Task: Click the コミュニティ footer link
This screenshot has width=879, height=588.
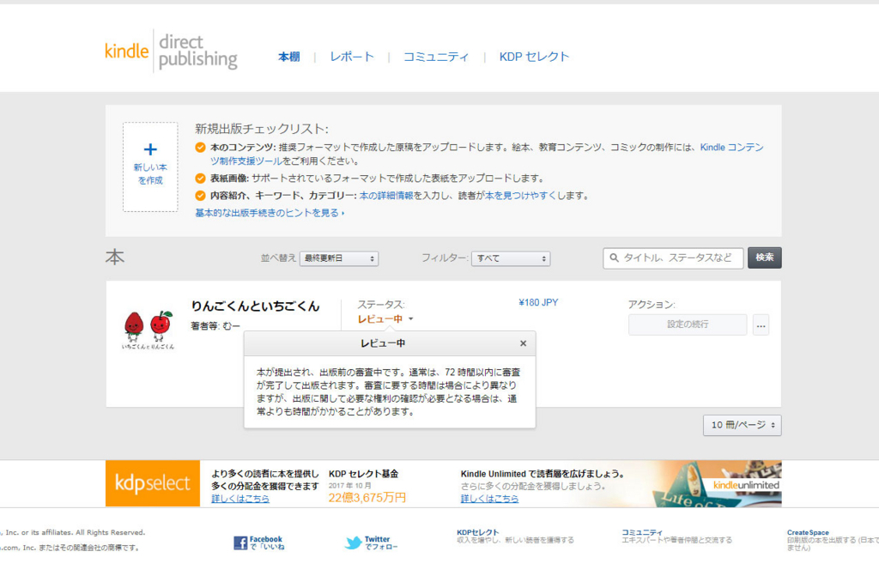Action: [x=642, y=532]
